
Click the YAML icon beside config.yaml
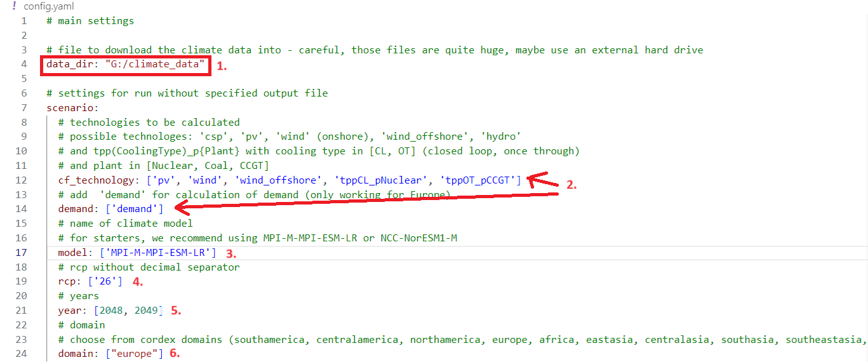tap(14, 6)
